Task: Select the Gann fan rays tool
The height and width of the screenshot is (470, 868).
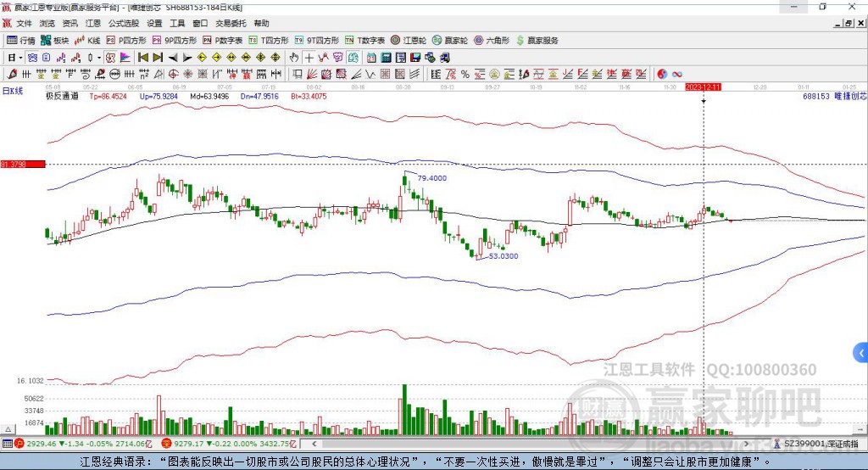Action: tap(312, 75)
